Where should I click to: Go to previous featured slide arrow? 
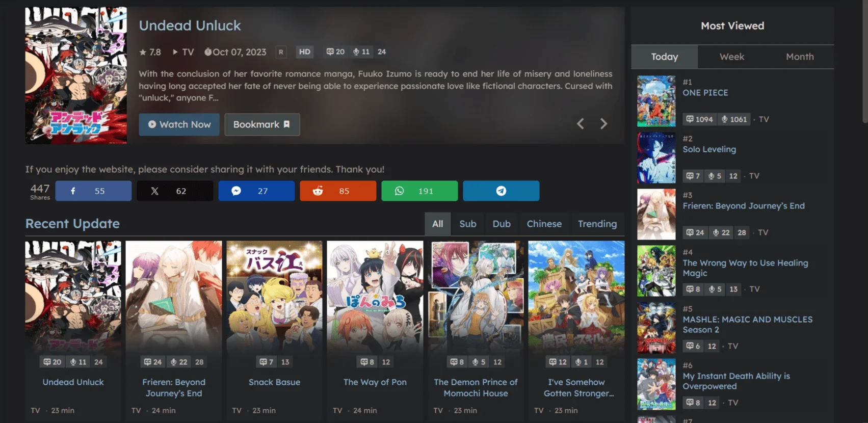580,124
